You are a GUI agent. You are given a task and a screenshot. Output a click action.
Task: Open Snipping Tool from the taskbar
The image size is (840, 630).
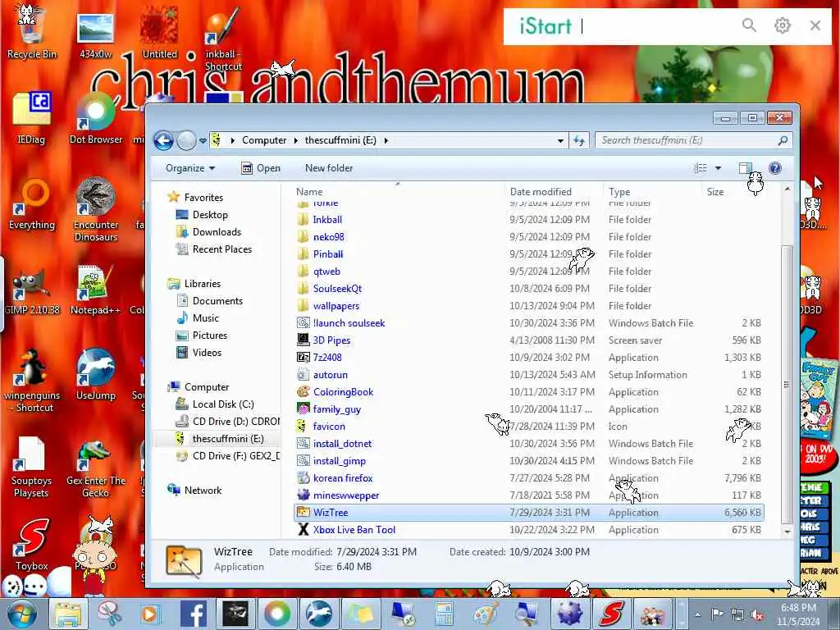pyautogui.click(x=109, y=614)
